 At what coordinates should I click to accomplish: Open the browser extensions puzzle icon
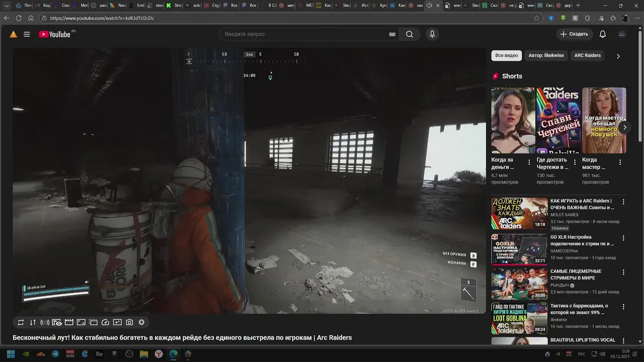coord(587,18)
